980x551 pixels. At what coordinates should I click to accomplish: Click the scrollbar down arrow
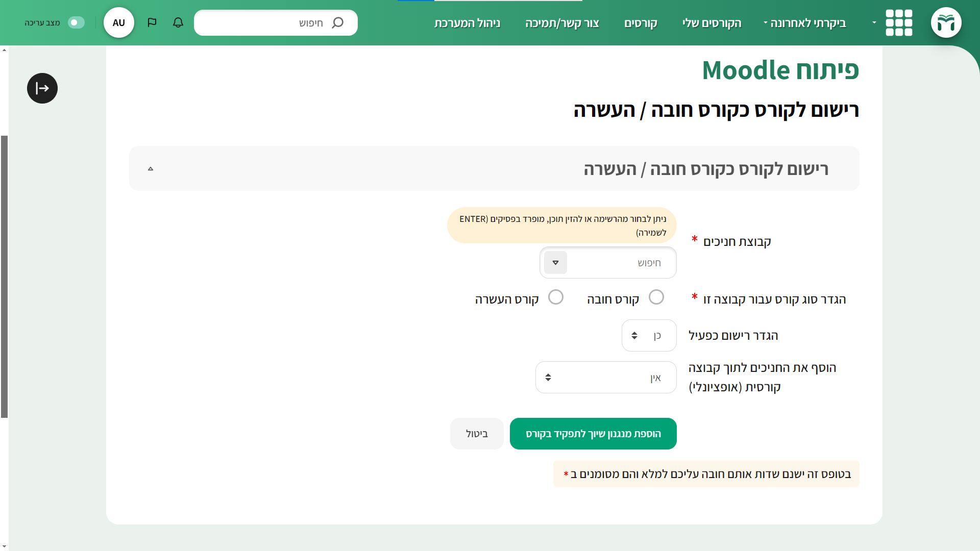[4, 547]
